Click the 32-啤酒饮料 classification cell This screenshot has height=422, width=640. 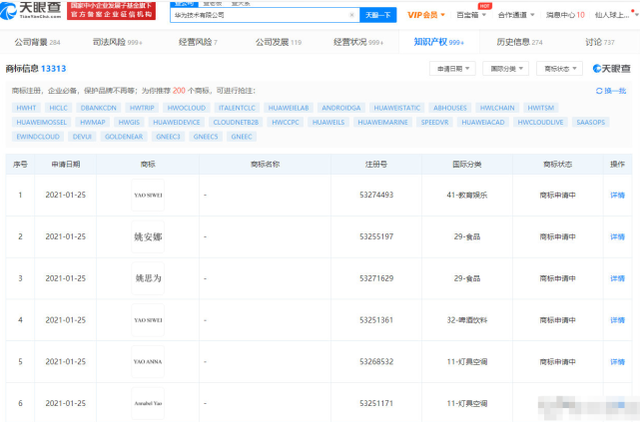[467, 320]
